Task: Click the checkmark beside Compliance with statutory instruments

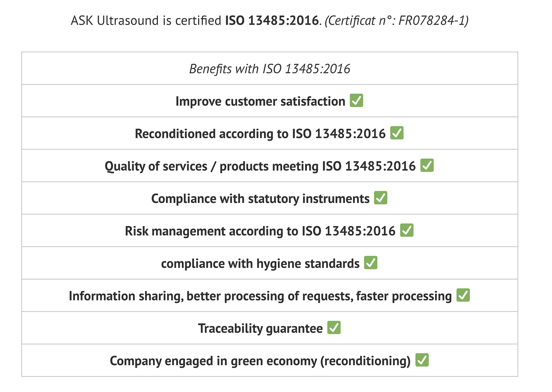Action: pos(381,198)
